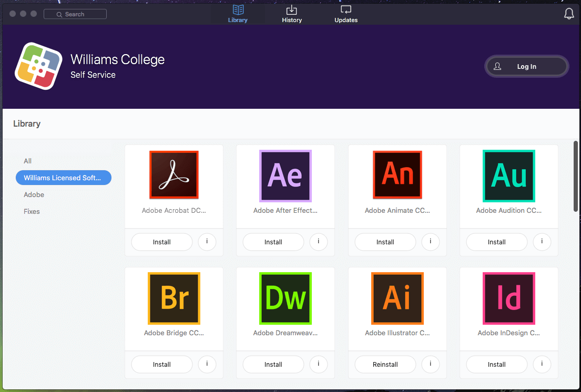Select the Adobe Bridge icon

[174, 298]
